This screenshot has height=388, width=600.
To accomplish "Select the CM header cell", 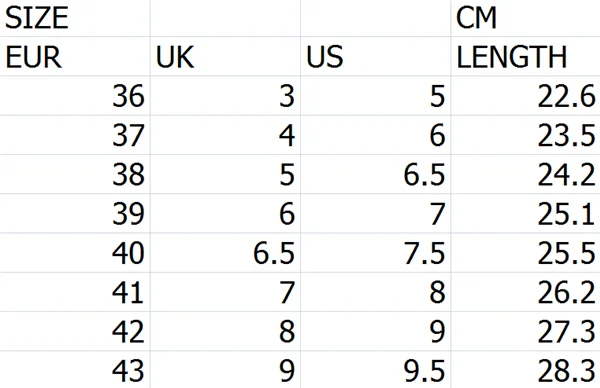I will click(525, 18).
